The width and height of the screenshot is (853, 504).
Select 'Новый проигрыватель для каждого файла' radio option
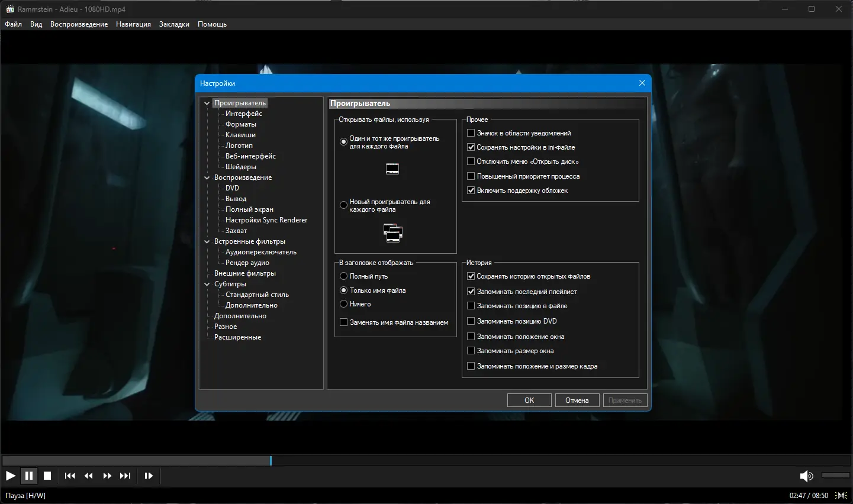343,205
